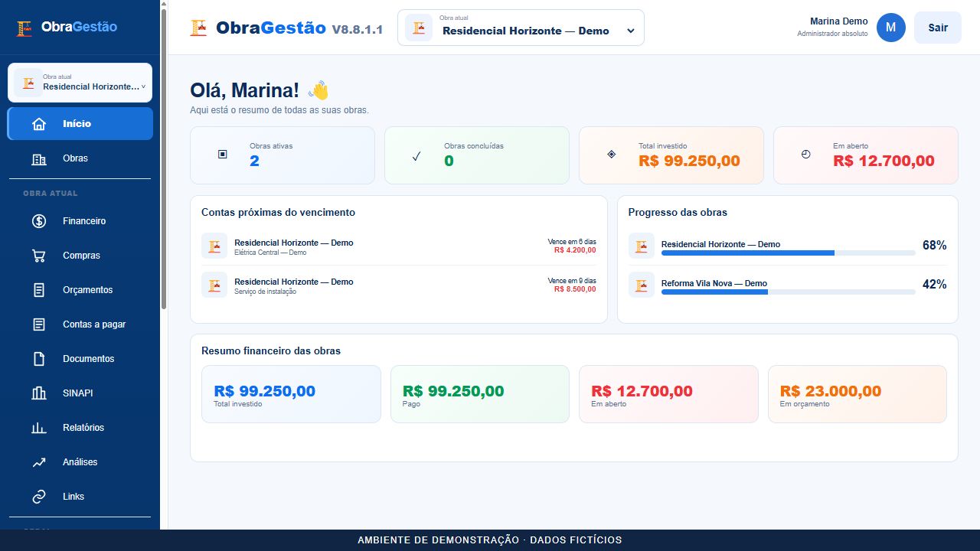This screenshot has width=980, height=551.
Task: Click 'Vence em 9 dias' text
Action: click(572, 281)
